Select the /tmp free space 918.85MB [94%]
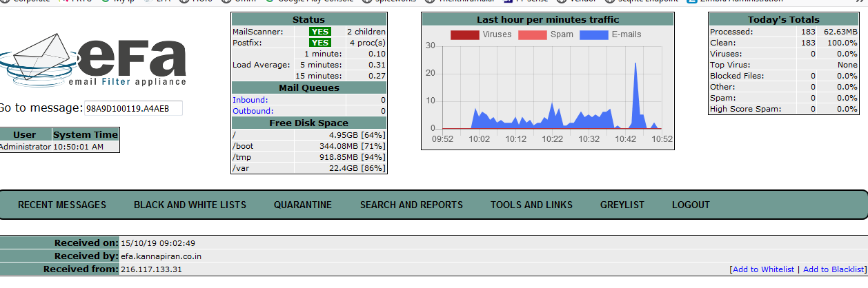Viewport: 868px width, 288px height. coord(352,157)
